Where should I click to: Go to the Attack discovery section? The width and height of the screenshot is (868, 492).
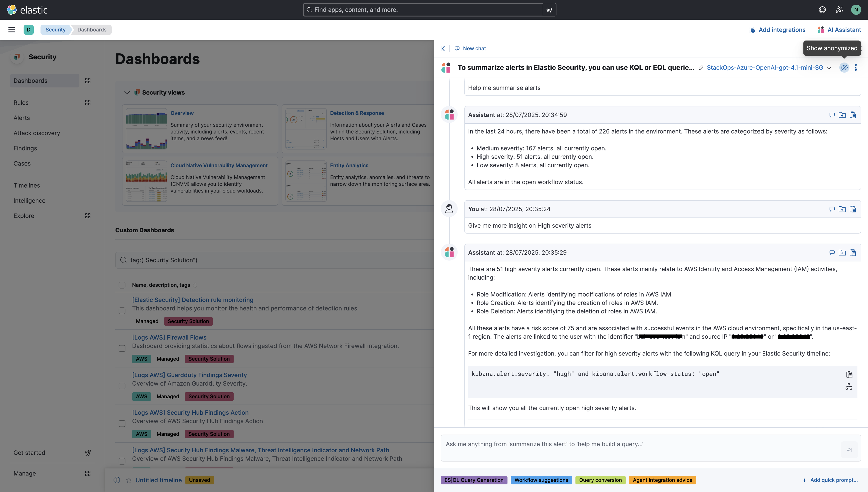point(37,133)
